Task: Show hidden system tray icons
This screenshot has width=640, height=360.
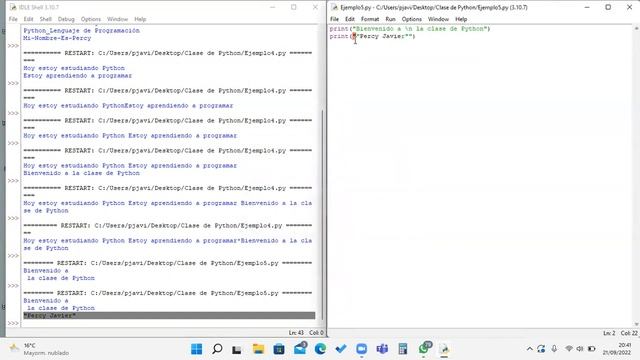Action: [530, 349]
